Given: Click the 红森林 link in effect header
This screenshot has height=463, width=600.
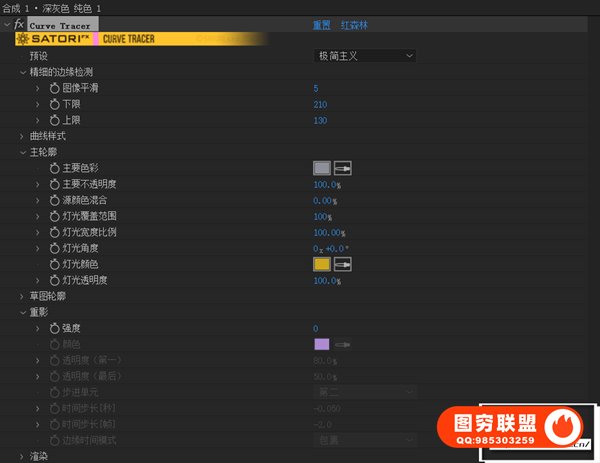Looking at the screenshot, I should click(x=357, y=24).
